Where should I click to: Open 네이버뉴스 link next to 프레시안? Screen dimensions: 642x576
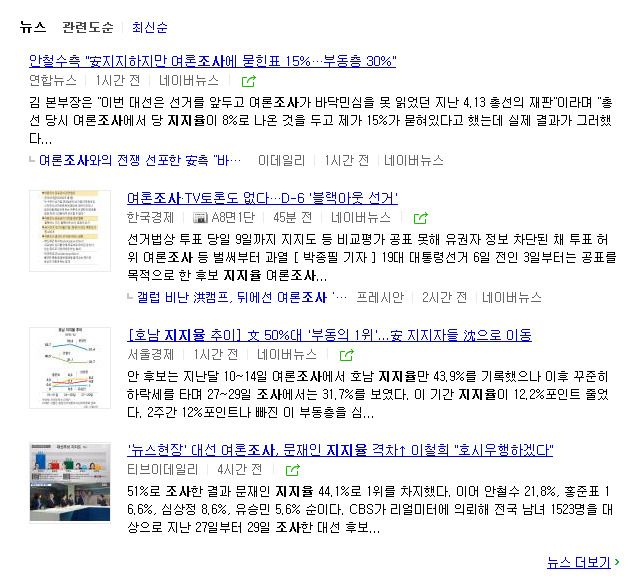point(511,297)
